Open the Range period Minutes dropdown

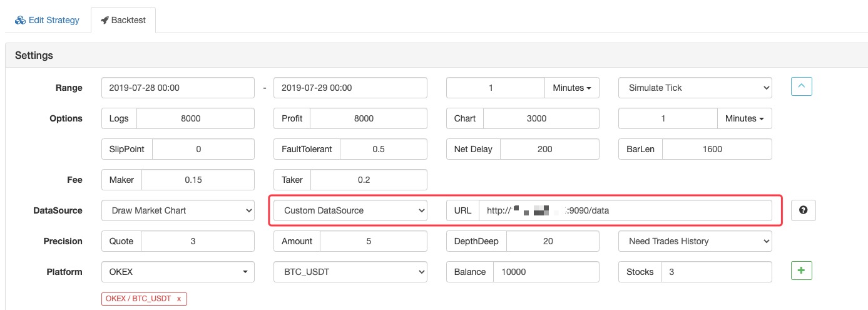pos(571,88)
